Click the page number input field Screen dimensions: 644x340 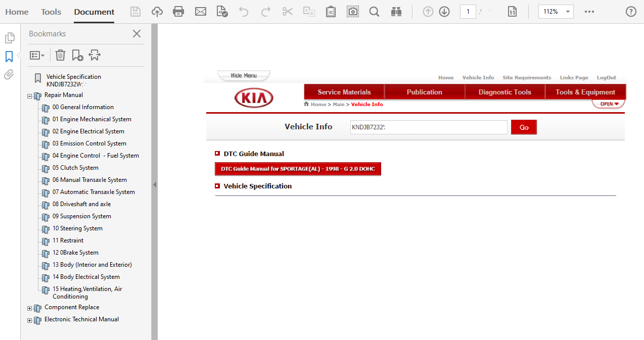pos(468,11)
